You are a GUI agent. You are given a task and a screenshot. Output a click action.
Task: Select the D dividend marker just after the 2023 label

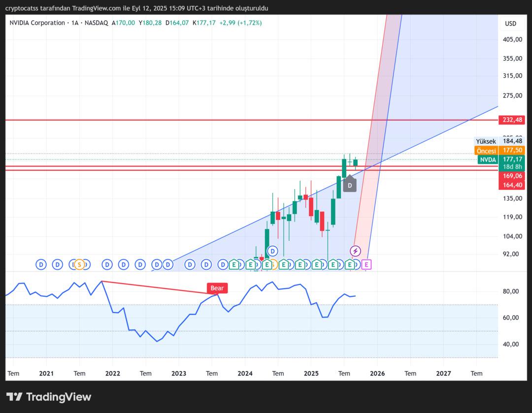point(190,264)
